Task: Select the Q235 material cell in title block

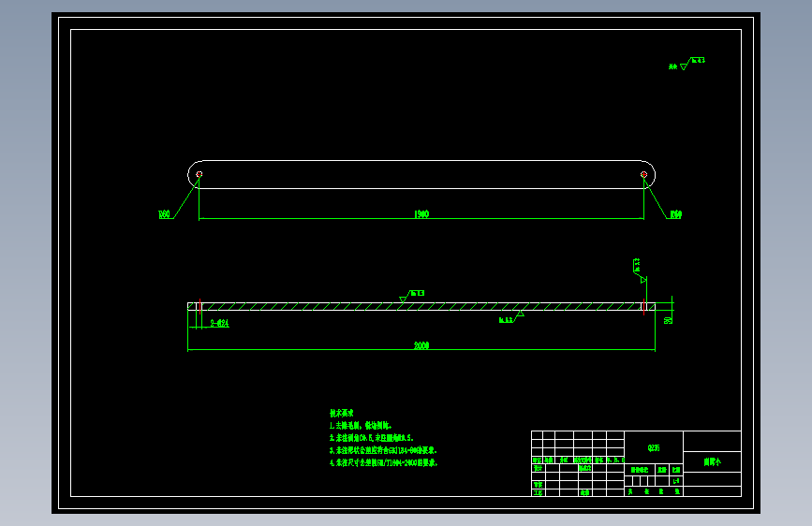Action: [654, 447]
